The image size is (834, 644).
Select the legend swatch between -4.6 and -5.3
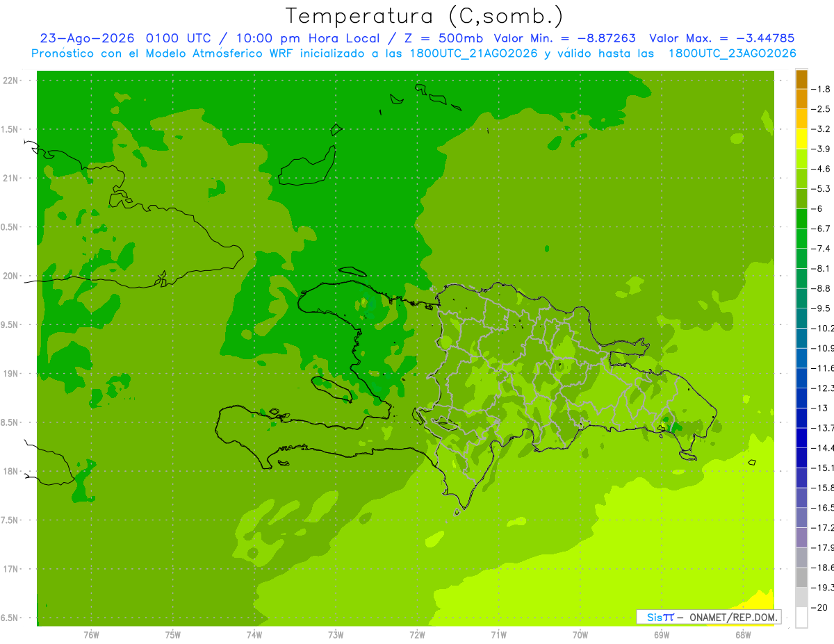click(x=801, y=179)
